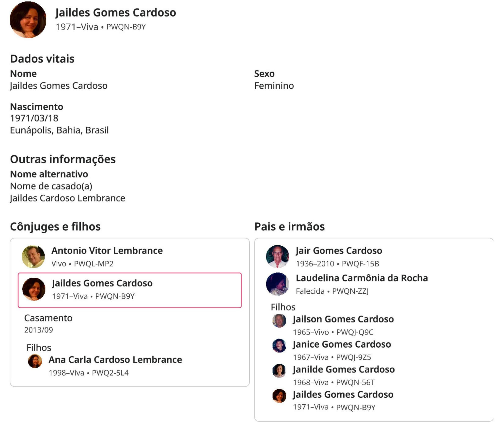Select Janice Gomes Cardoso's small avatar
Image resolution: width=504 pixels, height=423 pixels.
coord(279,345)
